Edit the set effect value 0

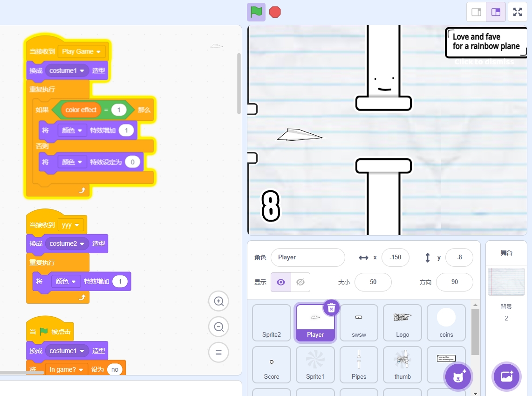pyautogui.click(x=133, y=162)
